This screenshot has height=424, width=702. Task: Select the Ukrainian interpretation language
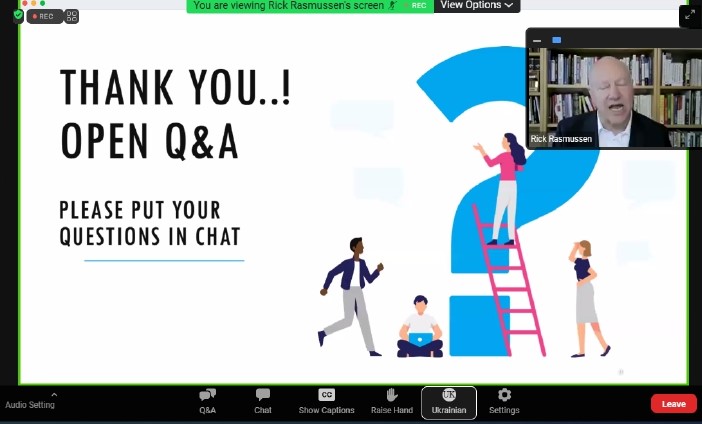[x=449, y=403]
